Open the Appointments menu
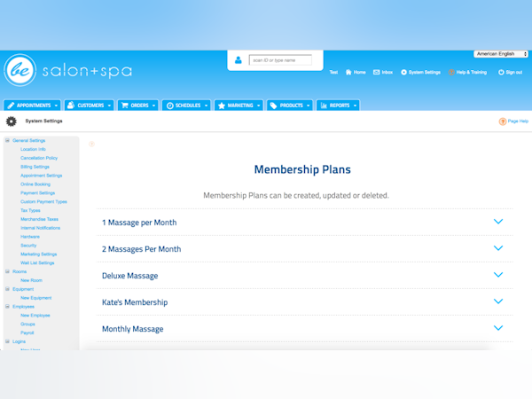Image resolution: width=532 pixels, height=399 pixels. point(32,106)
